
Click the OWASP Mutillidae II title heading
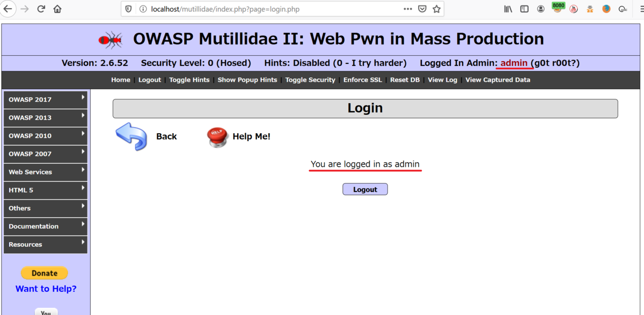tap(339, 39)
